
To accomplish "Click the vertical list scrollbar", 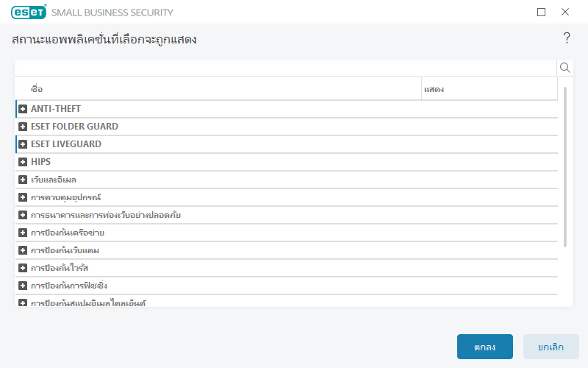I will point(564,167).
